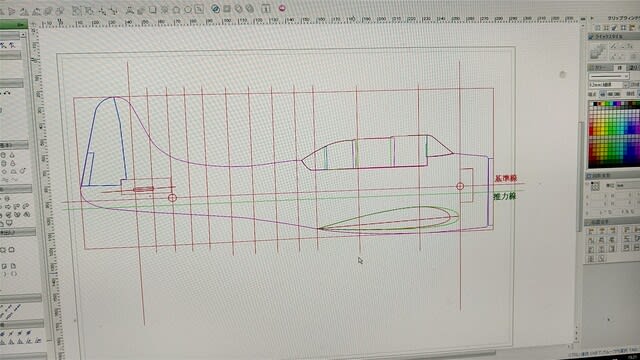
Task: Click the page icon showing number 1
Action: coord(266,9)
